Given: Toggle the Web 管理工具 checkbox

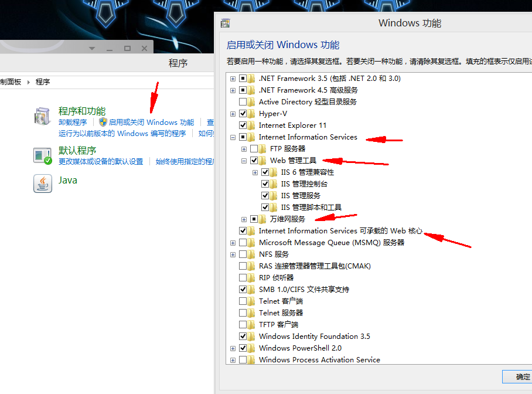Looking at the screenshot, I should point(254,160).
